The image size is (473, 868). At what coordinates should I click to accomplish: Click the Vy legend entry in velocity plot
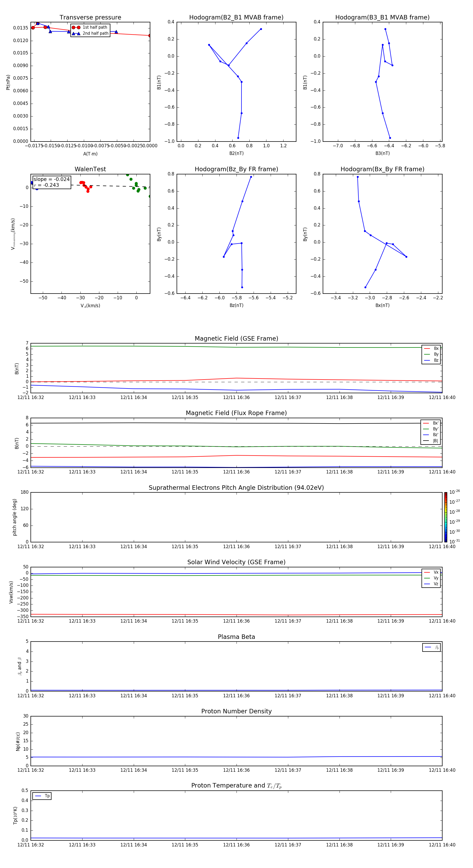pyautogui.click(x=431, y=578)
